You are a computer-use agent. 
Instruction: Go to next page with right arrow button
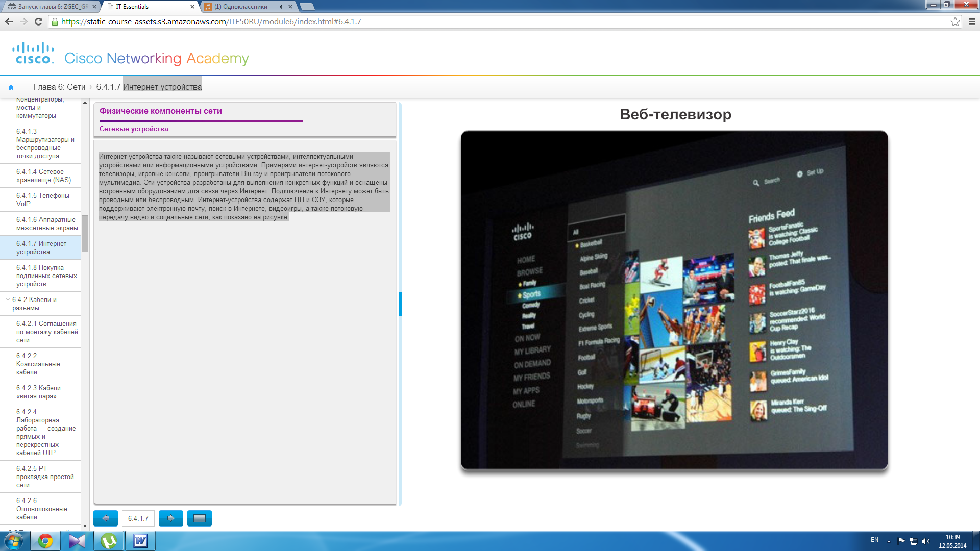point(171,518)
